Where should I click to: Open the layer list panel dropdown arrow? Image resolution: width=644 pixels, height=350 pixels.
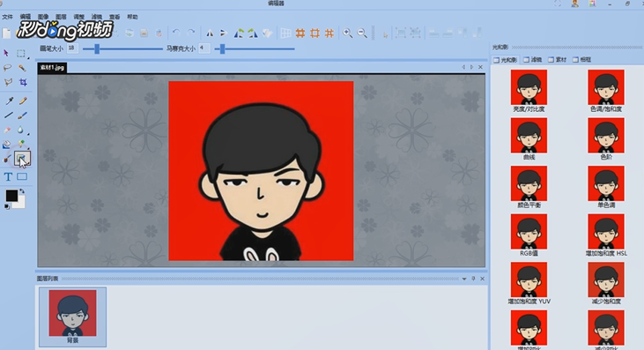[x=464, y=279]
